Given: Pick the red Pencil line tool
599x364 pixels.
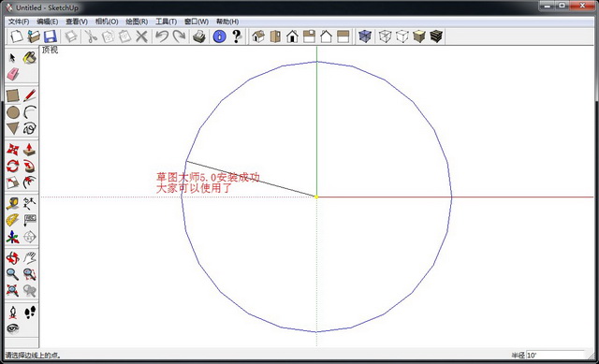Looking at the screenshot, I should [x=29, y=95].
